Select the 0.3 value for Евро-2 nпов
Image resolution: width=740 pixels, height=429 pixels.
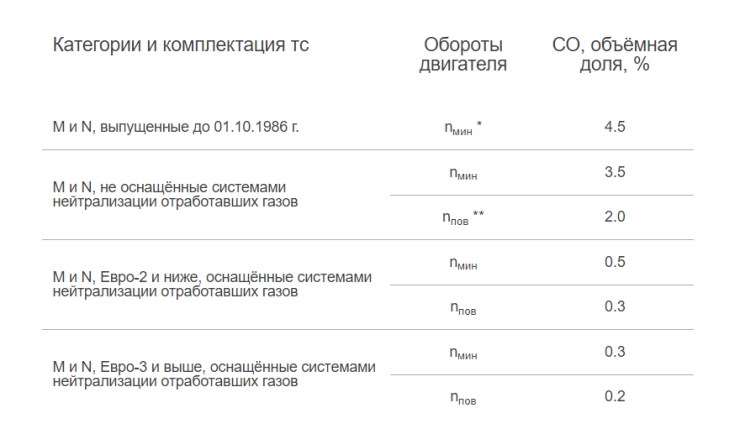(615, 307)
